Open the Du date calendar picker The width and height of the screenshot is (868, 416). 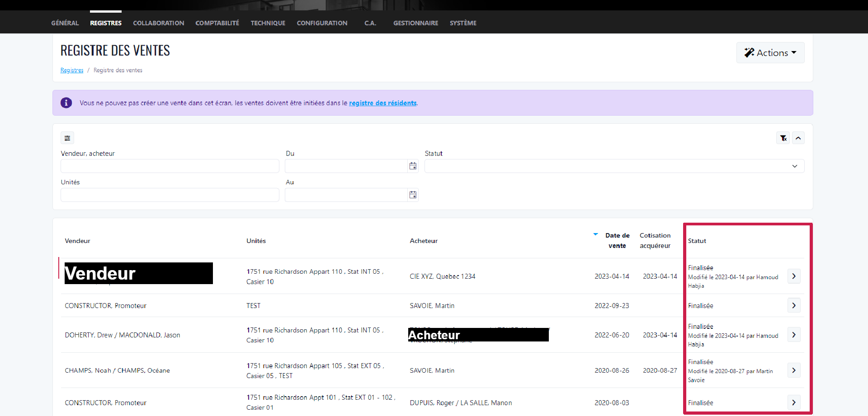pos(413,166)
